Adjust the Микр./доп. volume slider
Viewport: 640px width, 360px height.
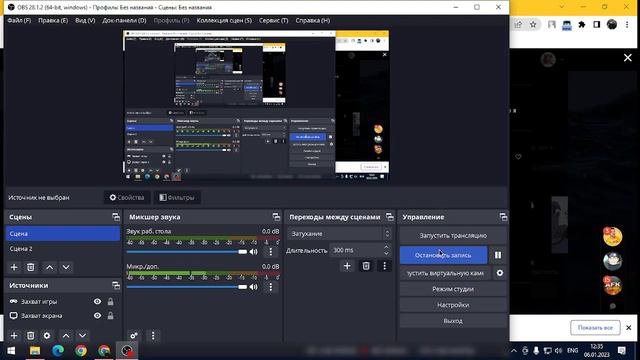(187, 287)
